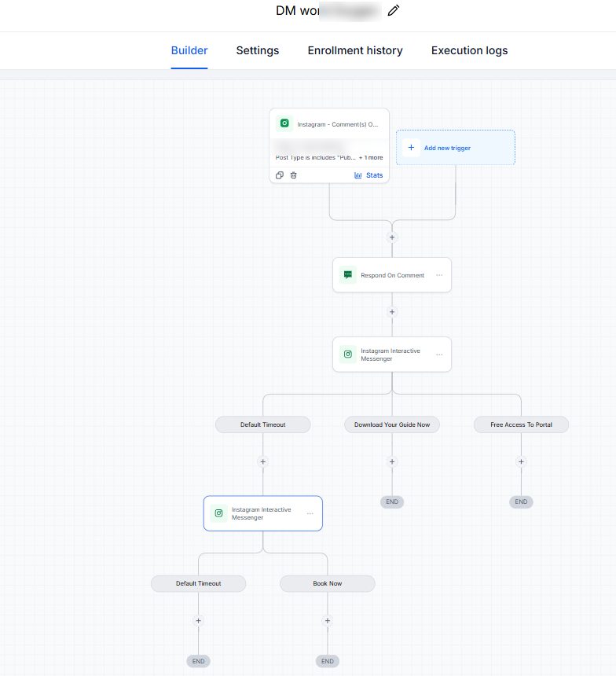Image resolution: width=616 pixels, height=676 pixels.
Task: Select the lower Default Timeout branch
Action: tap(198, 583)
